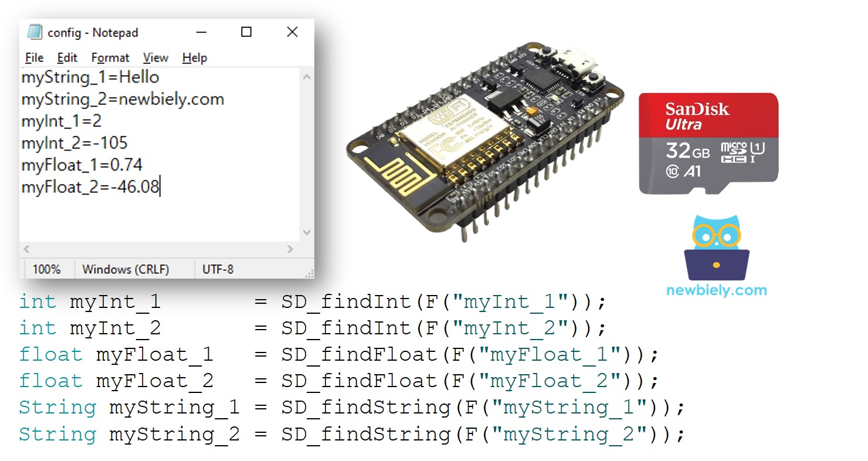Select the UTF-8 encoding indicator
Screen dimensions: 868x461
(218, 269)
